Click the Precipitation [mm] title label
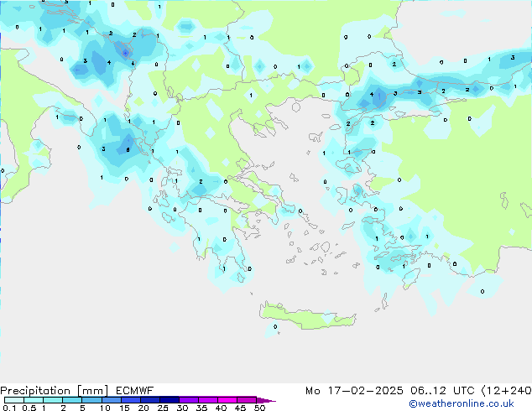 [50, 391]
